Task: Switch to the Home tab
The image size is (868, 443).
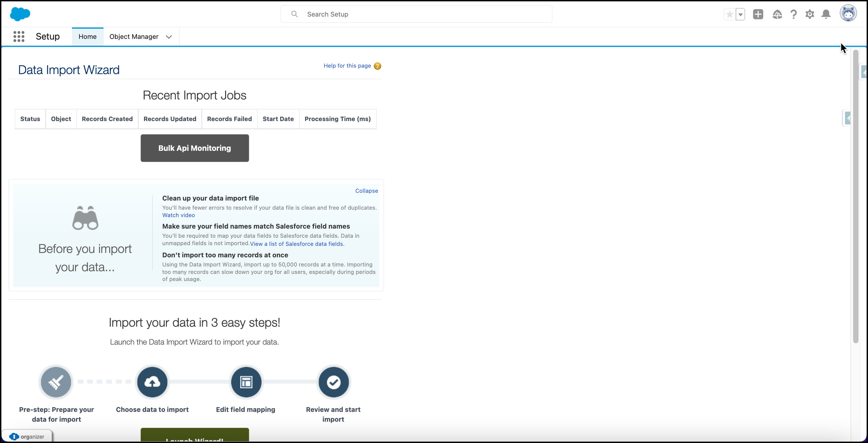Action: tap(88, 37)
